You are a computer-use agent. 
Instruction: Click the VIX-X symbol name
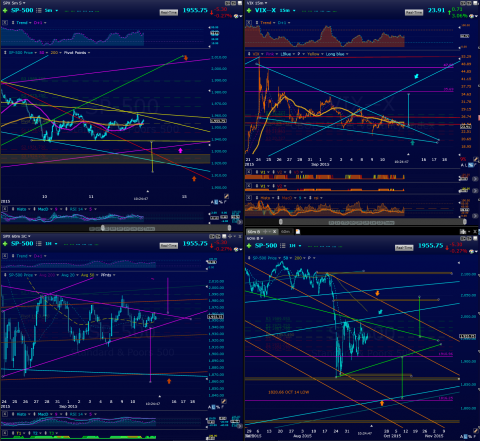point(265,10)
